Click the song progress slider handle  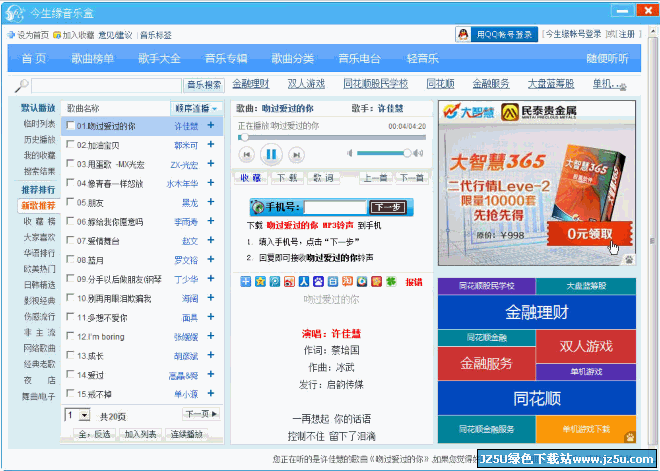244,137
